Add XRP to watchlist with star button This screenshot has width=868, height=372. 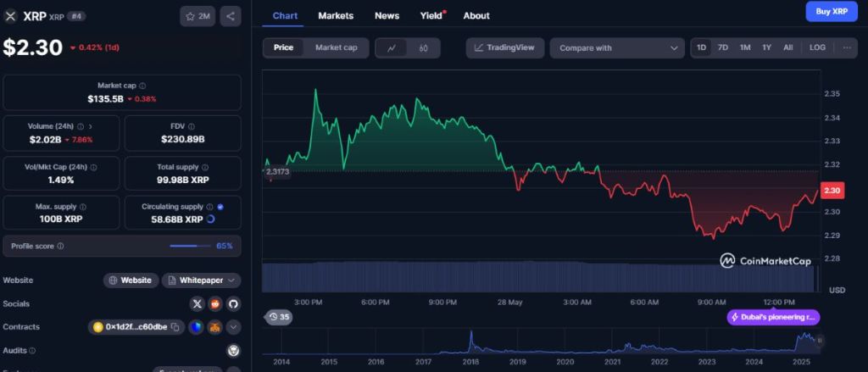198,17
